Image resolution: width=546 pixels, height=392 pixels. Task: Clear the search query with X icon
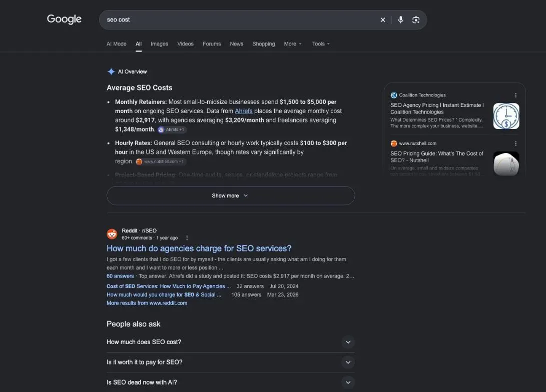(383, 20)
